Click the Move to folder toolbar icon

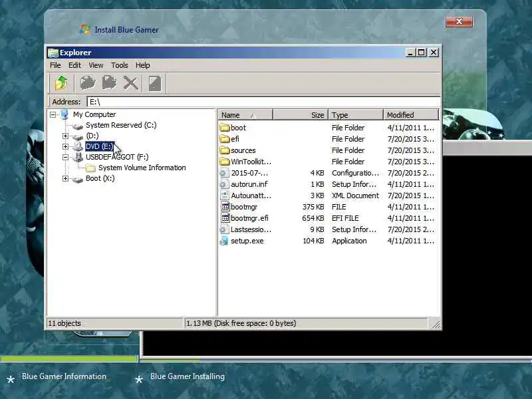[x=109, y=83]
